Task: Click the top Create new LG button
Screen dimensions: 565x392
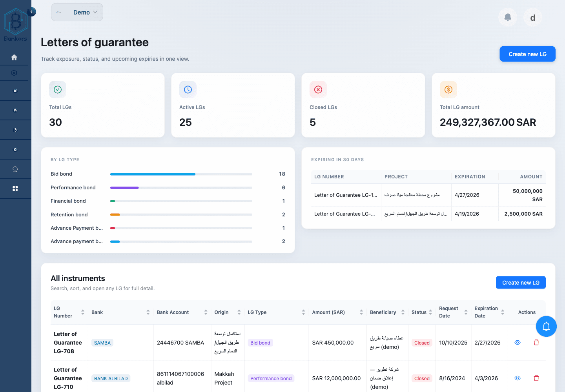Action: pos(527,54)
